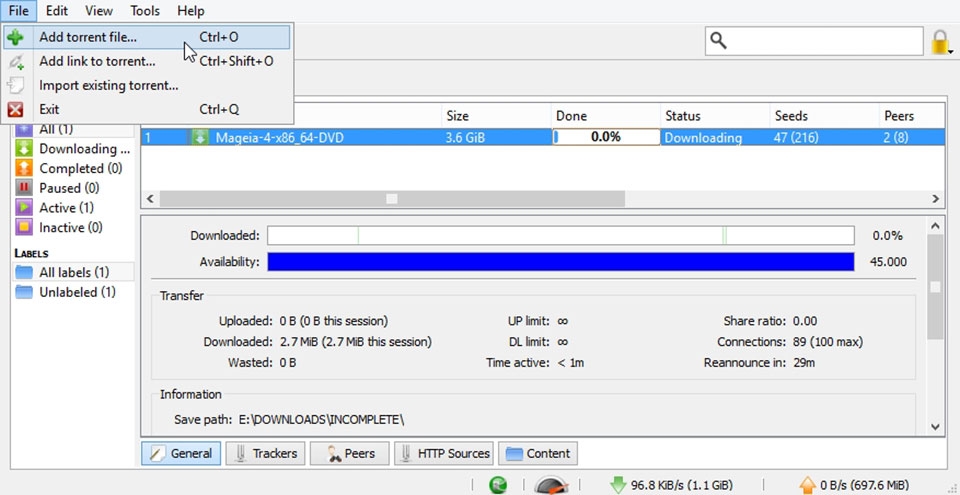The image size is (960, 495).
Task: Click the details pane vertical scrollbar thumb
Action: 935,286
